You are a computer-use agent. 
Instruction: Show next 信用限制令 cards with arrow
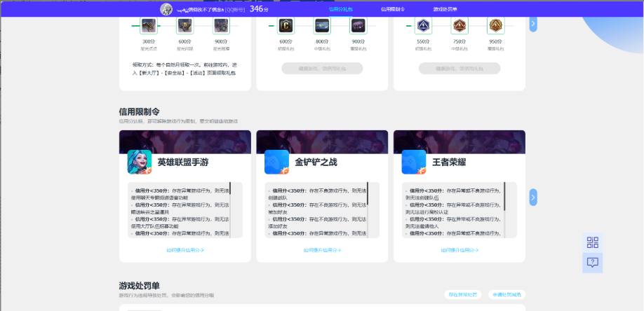pyautogui.click(x=533, y=197)
